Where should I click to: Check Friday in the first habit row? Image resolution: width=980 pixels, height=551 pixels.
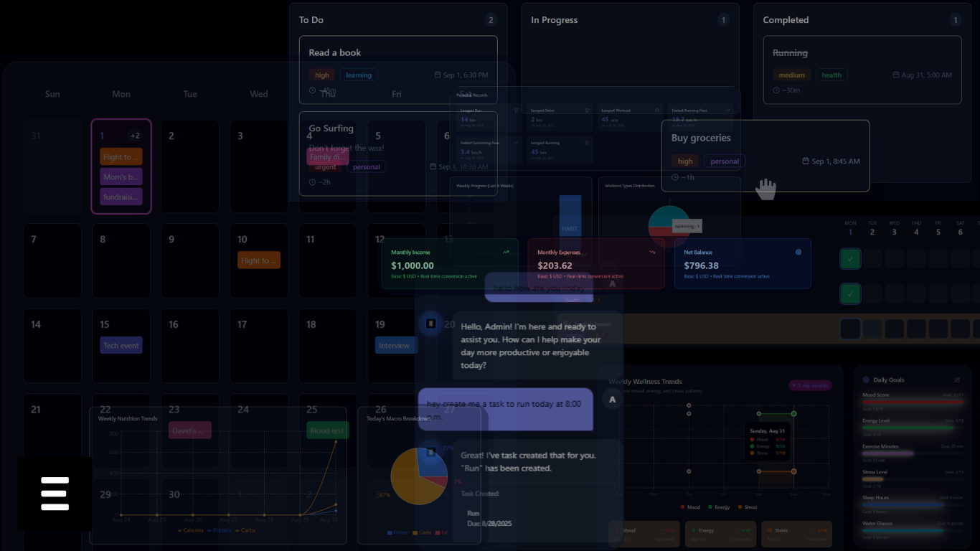click(x=938, y=258)
